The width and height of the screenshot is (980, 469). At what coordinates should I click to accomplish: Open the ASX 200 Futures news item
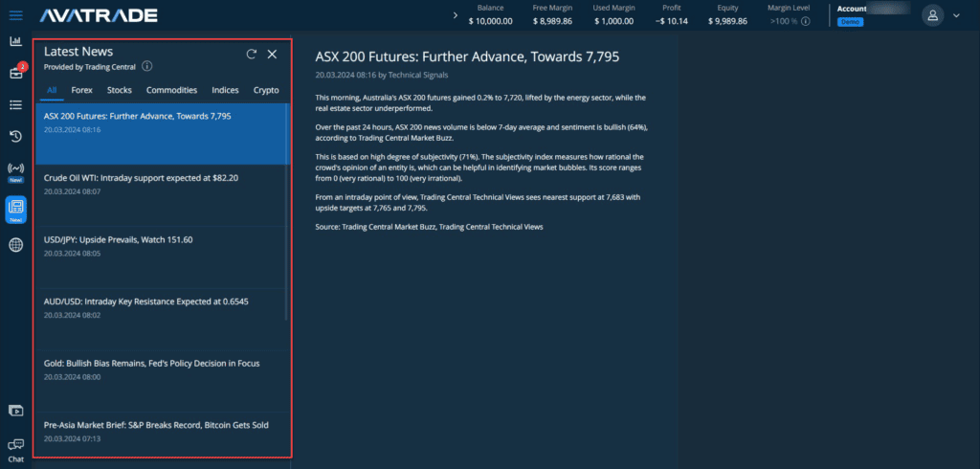click(x=161, y=134)
